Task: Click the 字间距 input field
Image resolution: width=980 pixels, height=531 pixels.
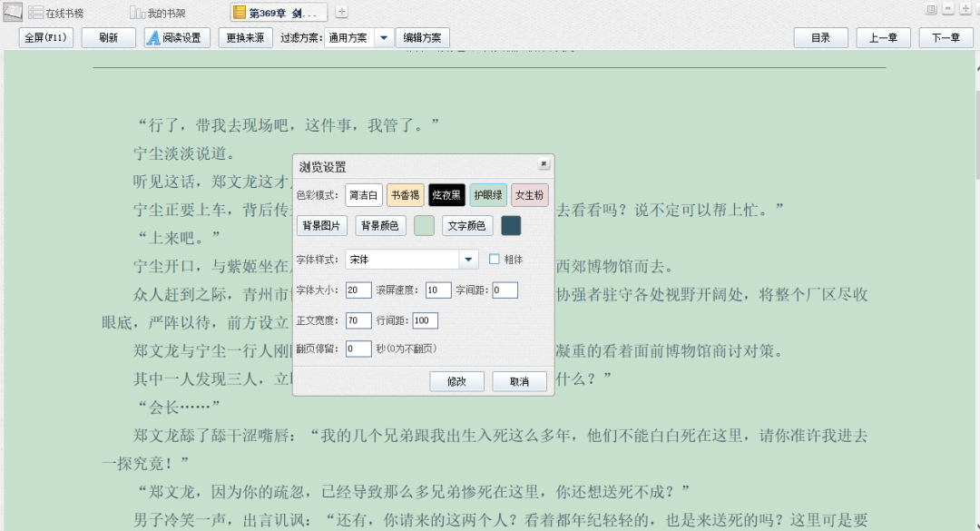Action: point(505,290)
